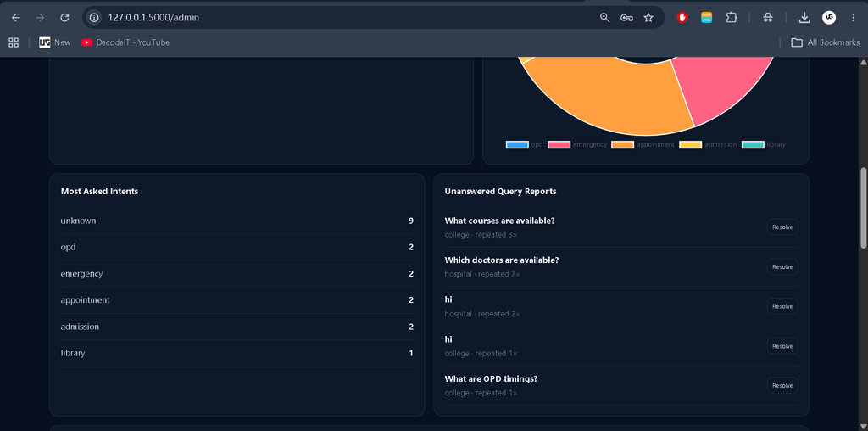This screenshot has width=868, height=431.
Task: Open the apps grid in bookmarks bar
Action: 14,42
